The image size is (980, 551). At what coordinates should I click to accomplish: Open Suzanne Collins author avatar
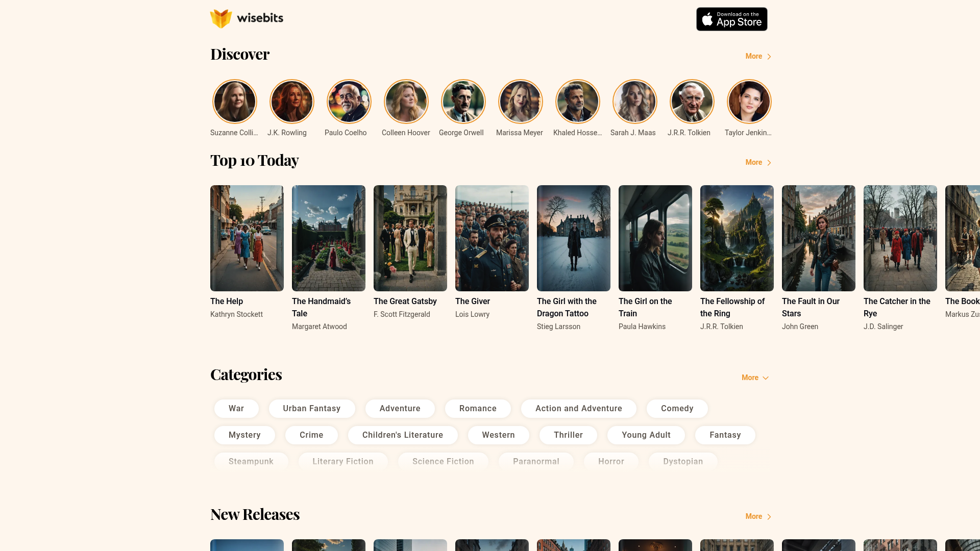click(x=235, y=102)
